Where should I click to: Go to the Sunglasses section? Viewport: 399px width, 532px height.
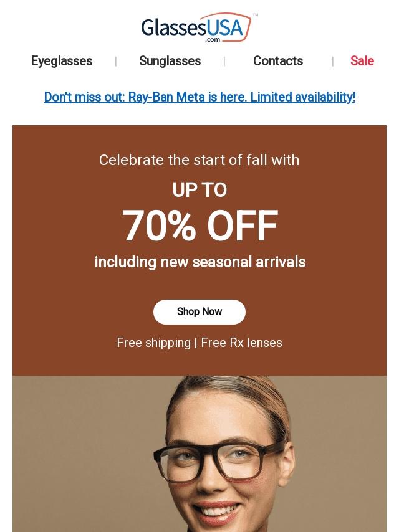coord(170,61)
